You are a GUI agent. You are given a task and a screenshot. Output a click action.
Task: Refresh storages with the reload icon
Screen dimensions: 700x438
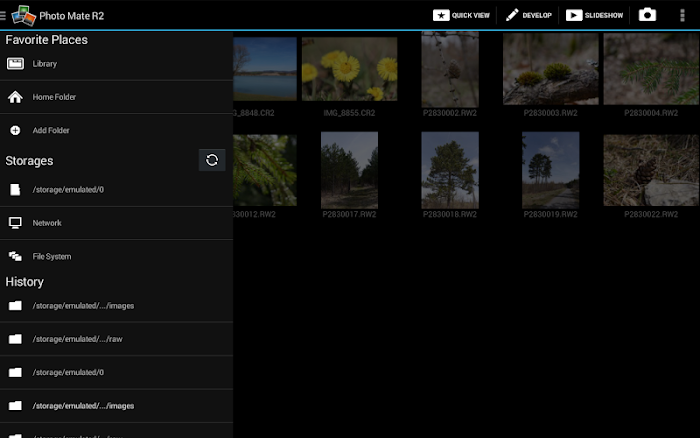(212, 160)
